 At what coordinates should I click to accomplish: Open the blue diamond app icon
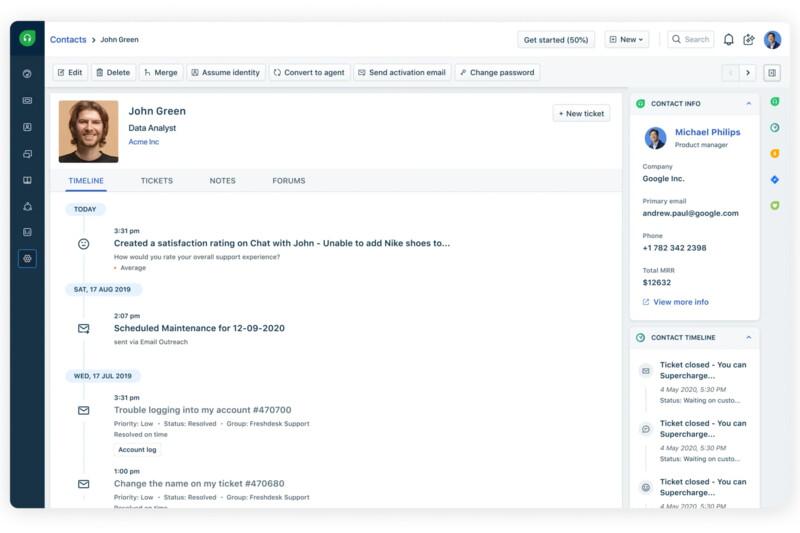(774, 180)
